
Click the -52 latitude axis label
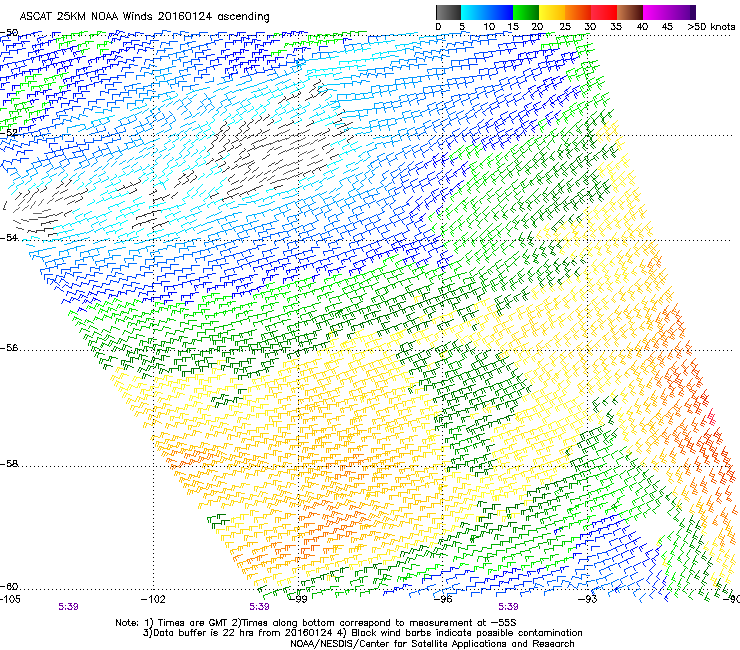pos(9,133)
